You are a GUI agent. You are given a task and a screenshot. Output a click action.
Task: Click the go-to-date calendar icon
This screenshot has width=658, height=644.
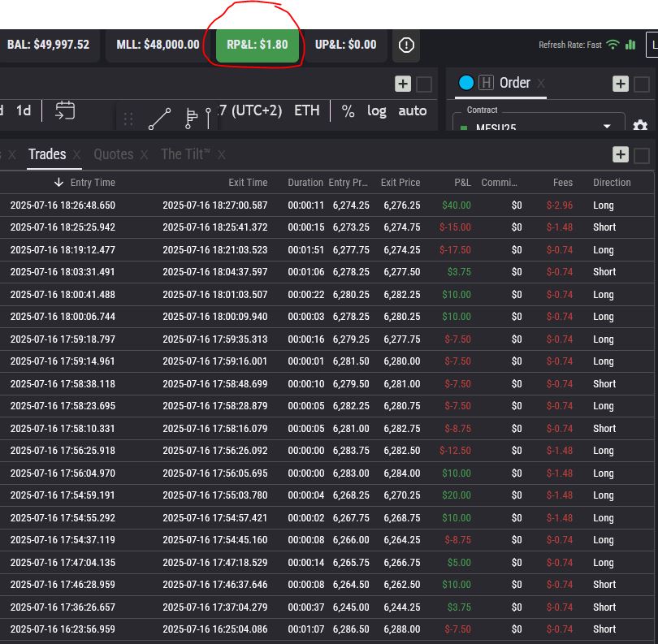(x=65, y=111)
